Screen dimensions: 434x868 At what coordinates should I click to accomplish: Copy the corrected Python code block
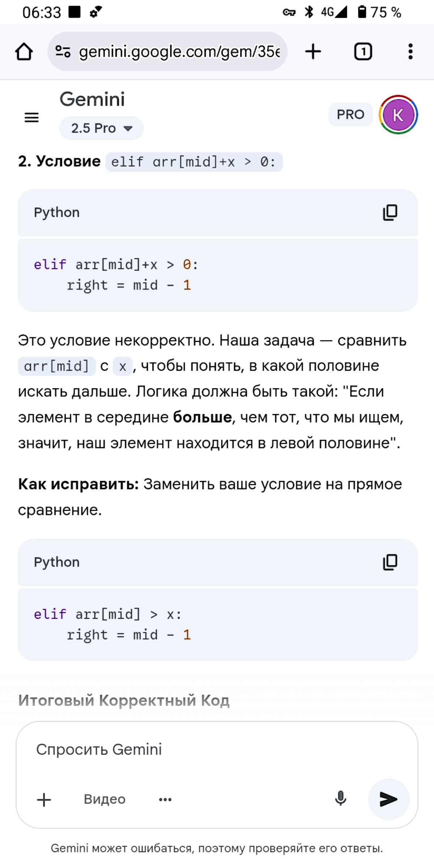[x=390, y=562]
